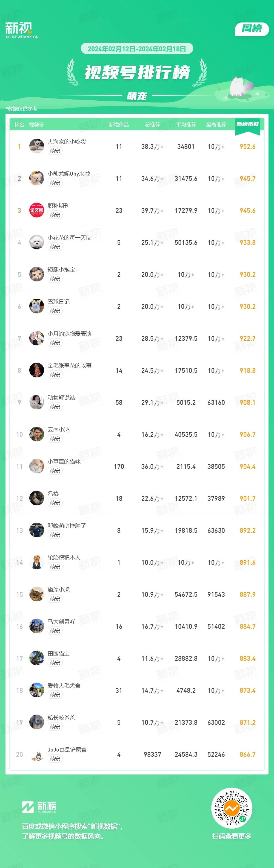Screen dimensions: 274x868
Task: Click the JoJo也是铲屎官 avatar
Action: coord(36,755)
